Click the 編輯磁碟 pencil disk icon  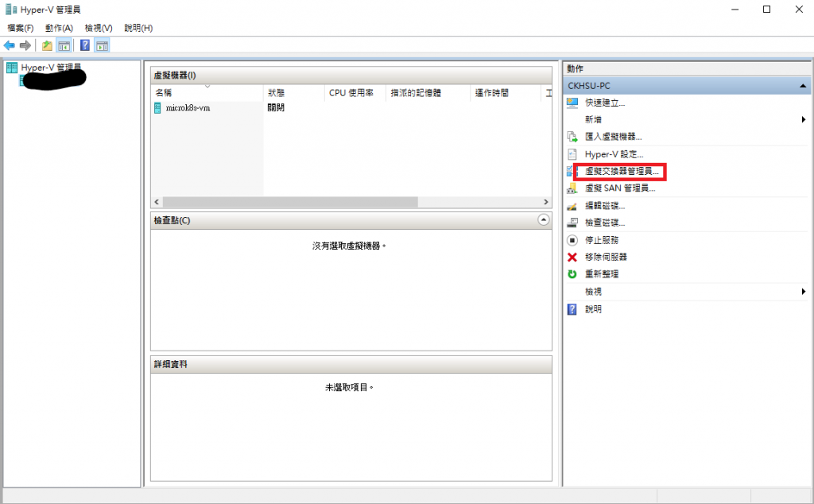point(572,206)
